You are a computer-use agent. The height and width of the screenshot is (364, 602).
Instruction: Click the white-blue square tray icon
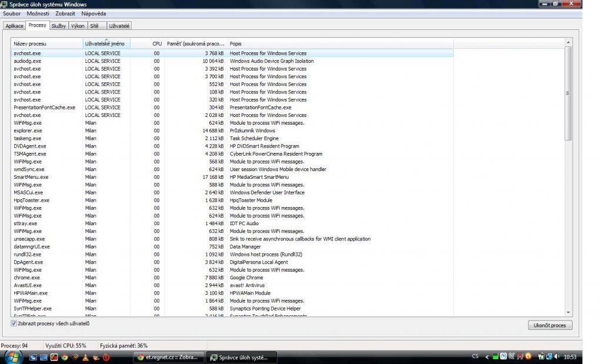tap(503, 356)
